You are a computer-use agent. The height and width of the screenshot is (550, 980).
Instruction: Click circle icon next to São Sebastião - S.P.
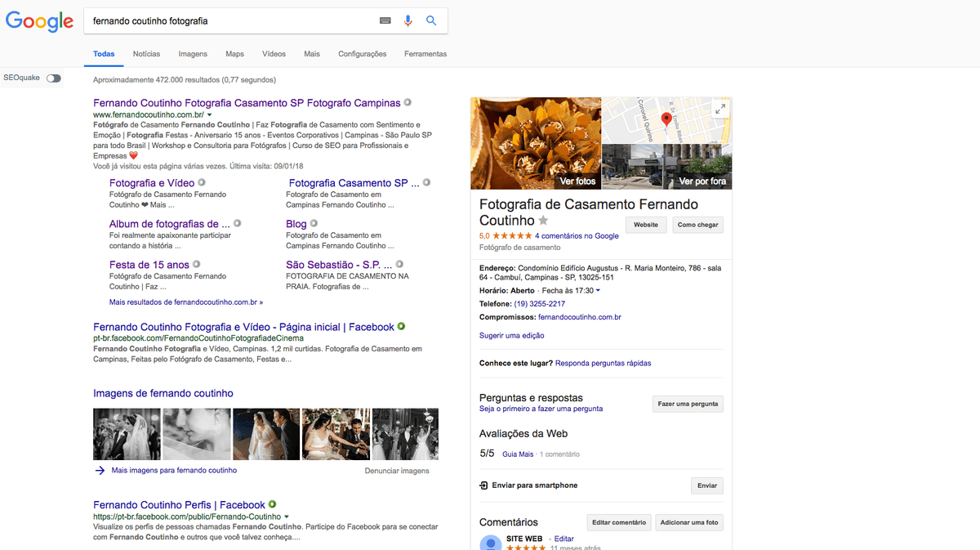399,264
